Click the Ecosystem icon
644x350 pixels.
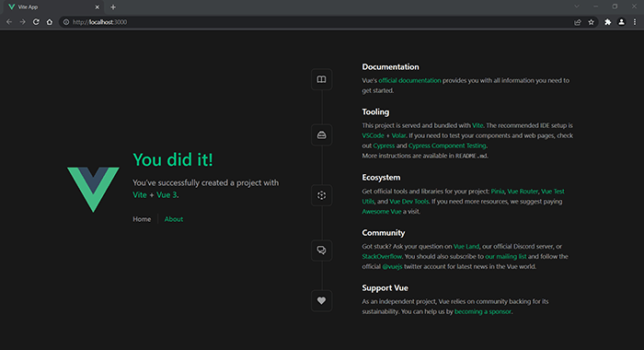tap(322, 195)
